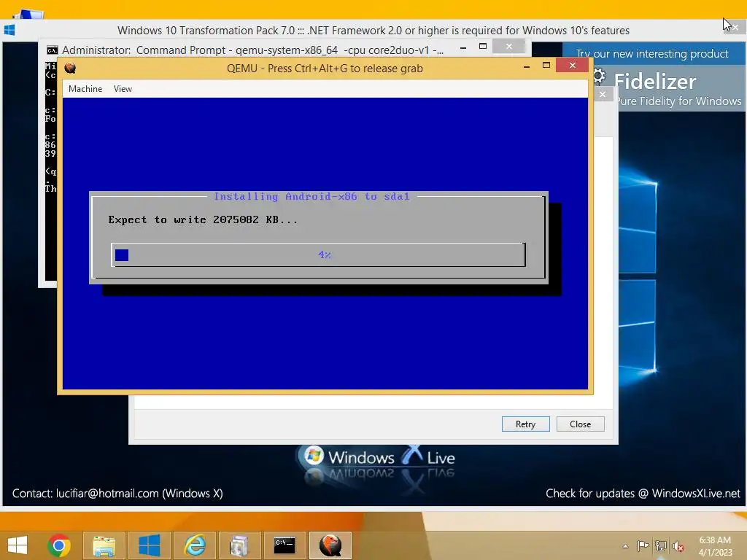This screenshot has height=560, width=747.
Task: Launch Internet Explorer from the taskbar
Action: point(194,545)
